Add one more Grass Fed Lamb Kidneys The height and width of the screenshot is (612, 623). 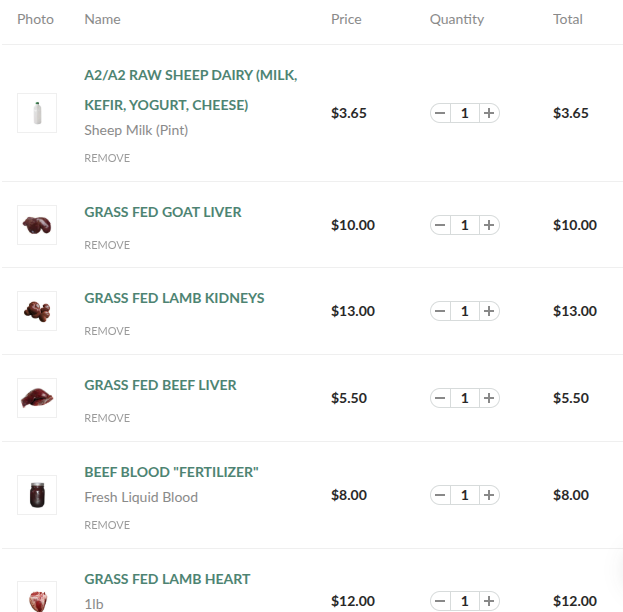[x=489, y=311]
